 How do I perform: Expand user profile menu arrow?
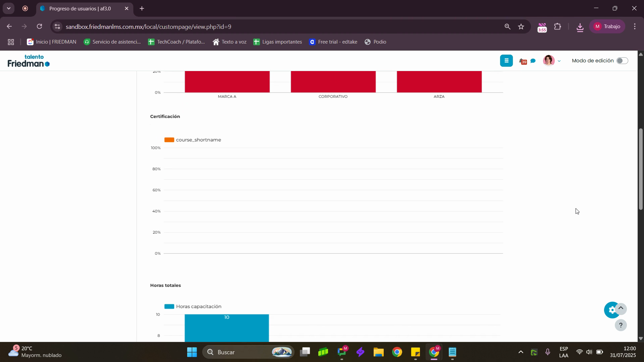click(559, 61)
